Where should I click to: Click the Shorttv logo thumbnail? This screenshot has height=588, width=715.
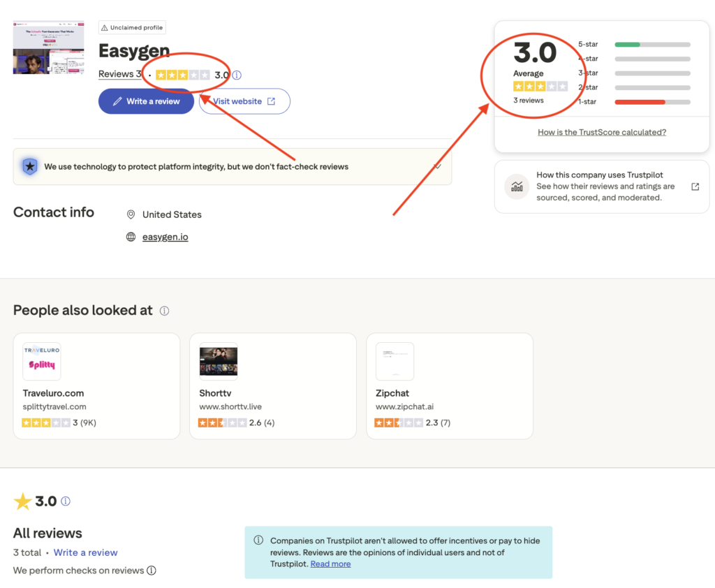click(x=219, y=361)
